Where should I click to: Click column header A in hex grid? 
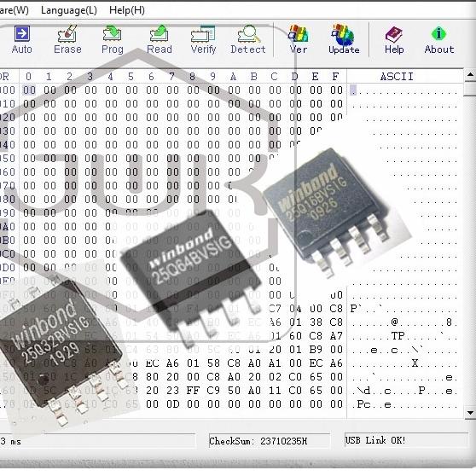[233, 77]
